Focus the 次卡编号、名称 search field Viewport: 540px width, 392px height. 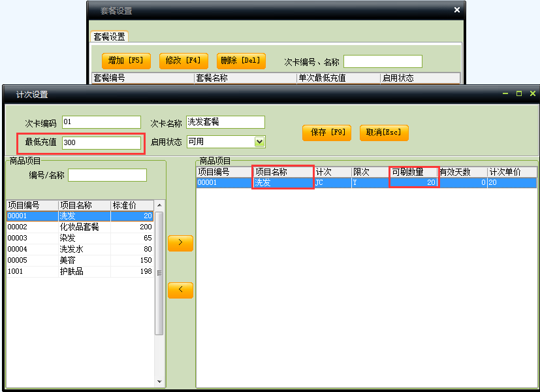tap(383, 61)
